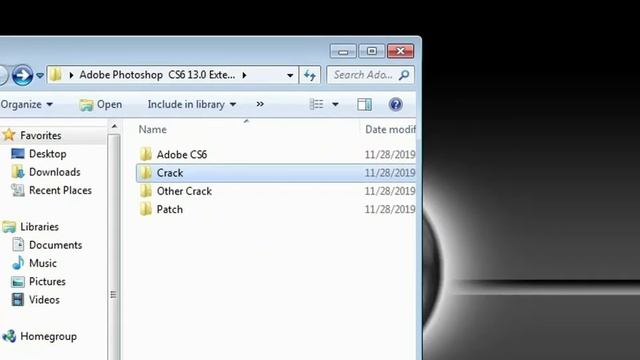Click the Crack folder icon
The image size is (640, 360).
[145, 173]
